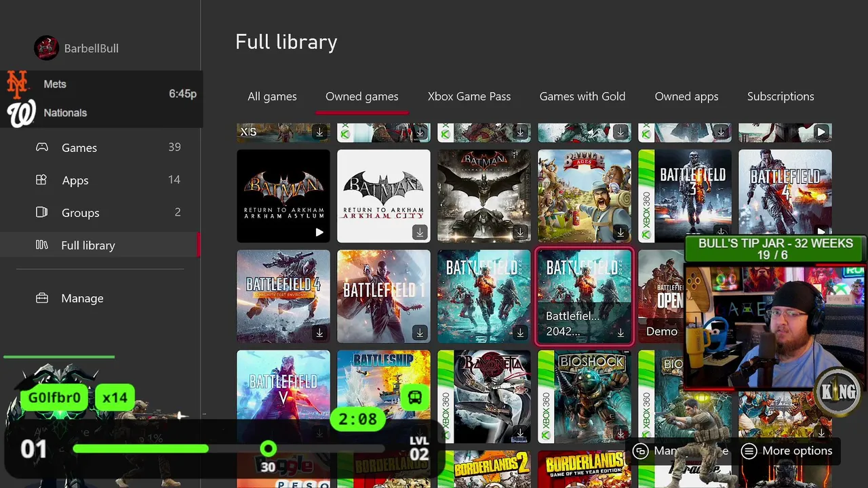Open the Subscriptions tab
Viewport: 868px width, 488px height.
pos(781,96)
